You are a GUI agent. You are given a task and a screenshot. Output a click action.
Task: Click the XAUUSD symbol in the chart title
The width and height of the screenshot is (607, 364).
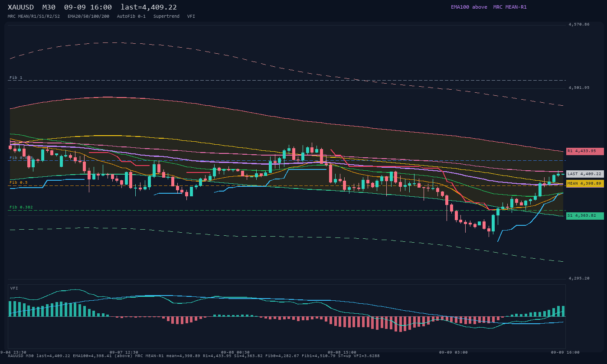[x=21, y=7]
